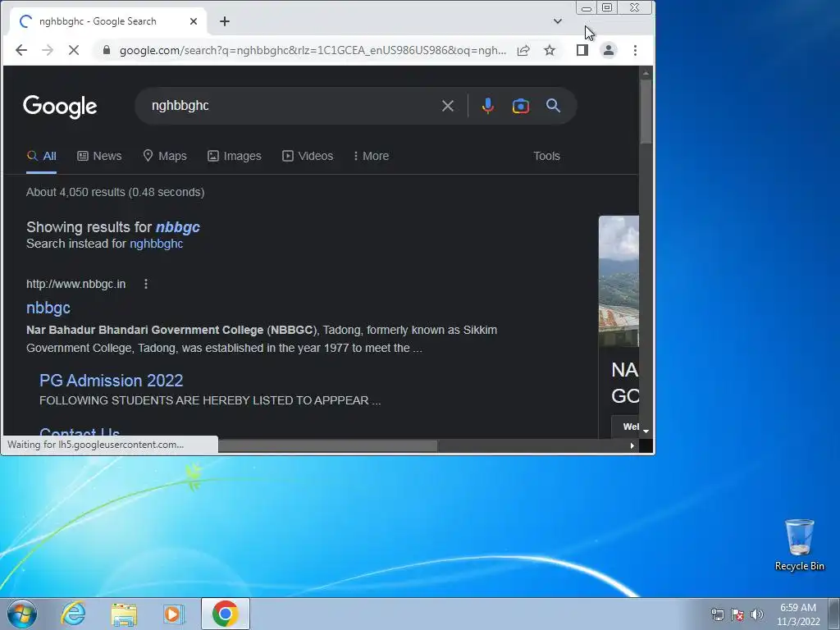
Task: Click the scroll down arrow
Action: pos(646,431)
